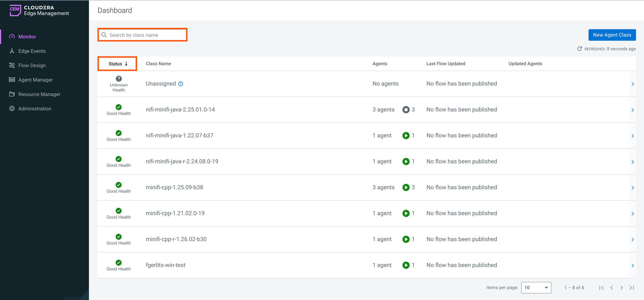Click the Good Health checkmark for fgerlits-win-test

119,262
